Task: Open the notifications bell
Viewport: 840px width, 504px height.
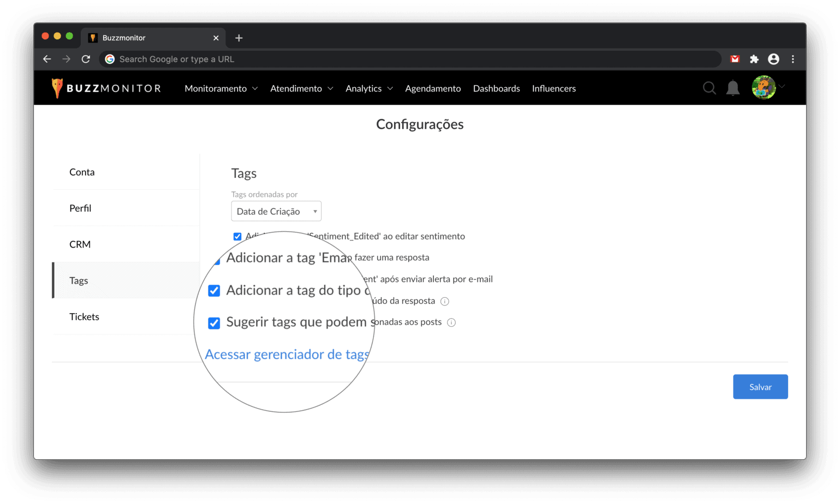Action: (x=732, y=88)
